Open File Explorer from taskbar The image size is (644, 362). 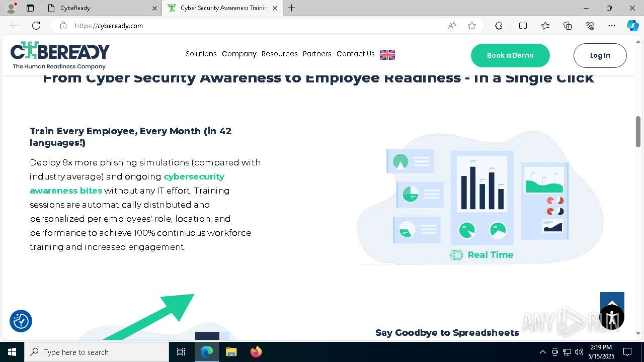(231, 352)
